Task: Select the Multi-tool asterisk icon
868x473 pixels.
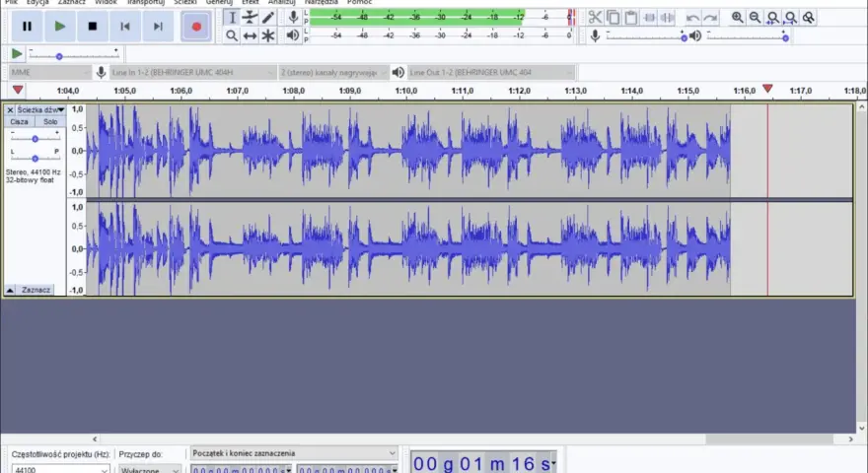Action: (x=268, y=35)
